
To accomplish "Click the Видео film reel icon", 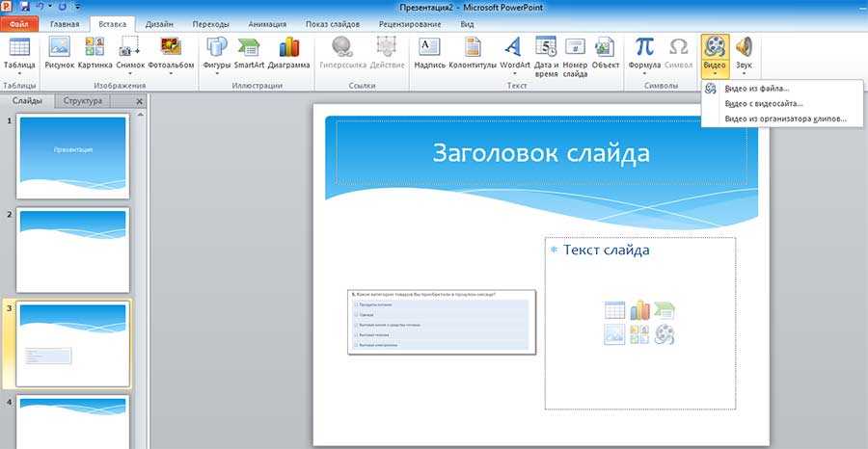I will point(714,47).
